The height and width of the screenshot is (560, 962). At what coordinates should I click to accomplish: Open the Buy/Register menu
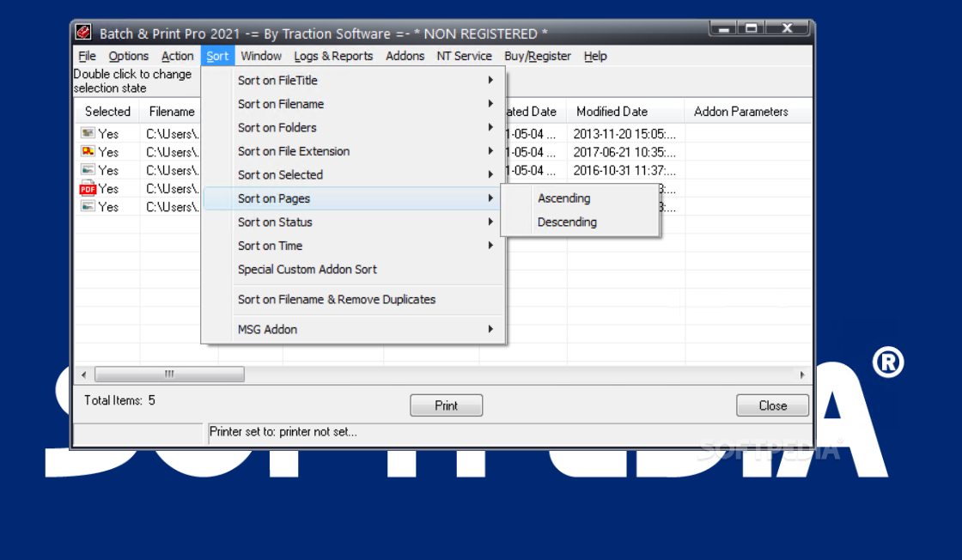pyautogui.click(x=538, y=56)
